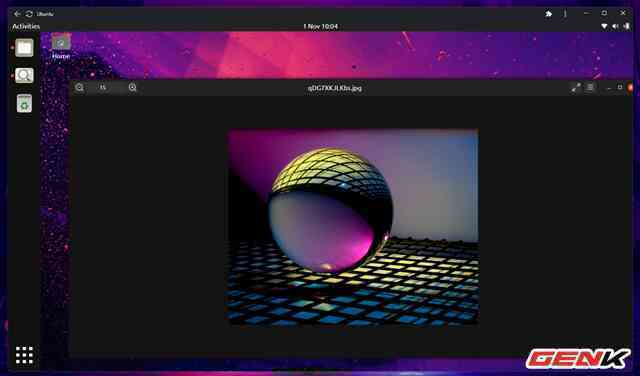Open the Files app in the dock
The image size is (640, 376).
tap(24, 48)
